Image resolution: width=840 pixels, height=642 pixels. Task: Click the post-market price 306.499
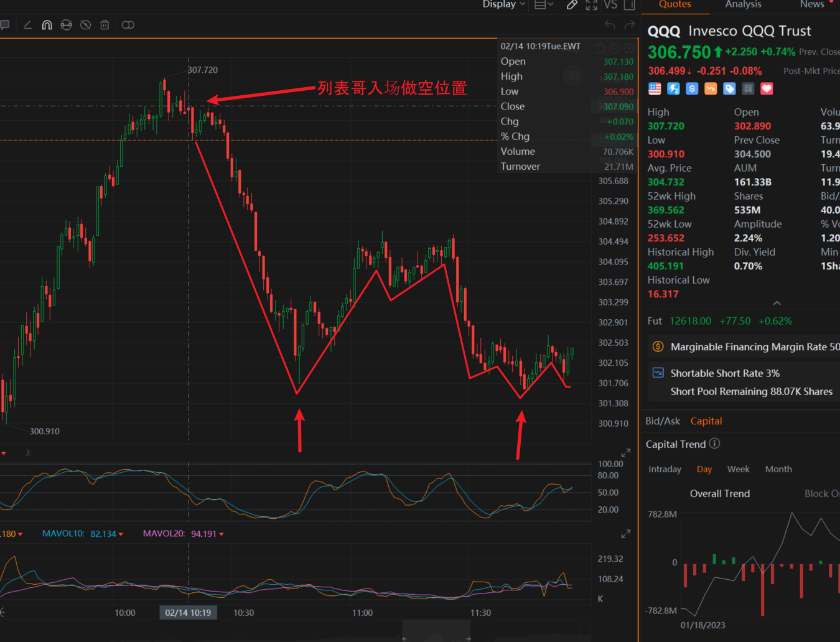point(666,71)
